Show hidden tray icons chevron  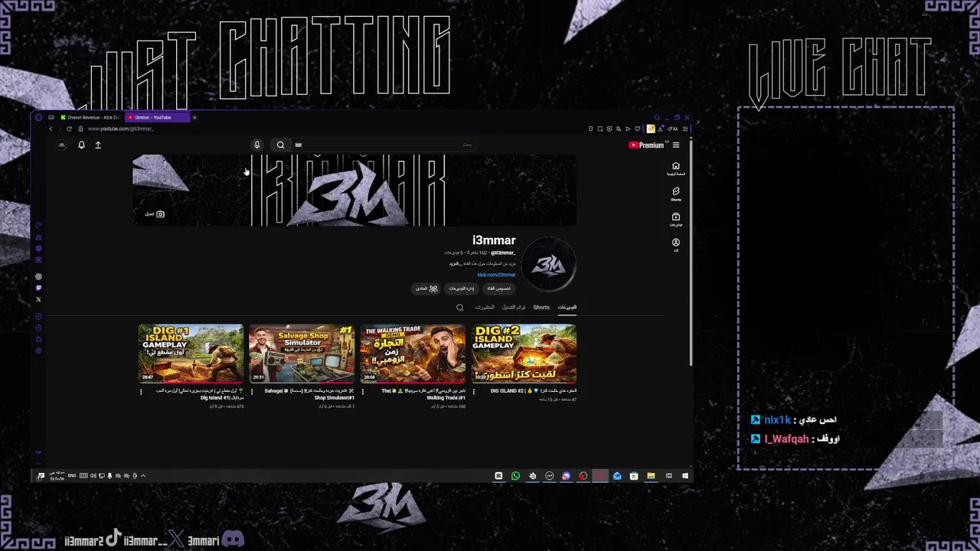click(143, 476)
